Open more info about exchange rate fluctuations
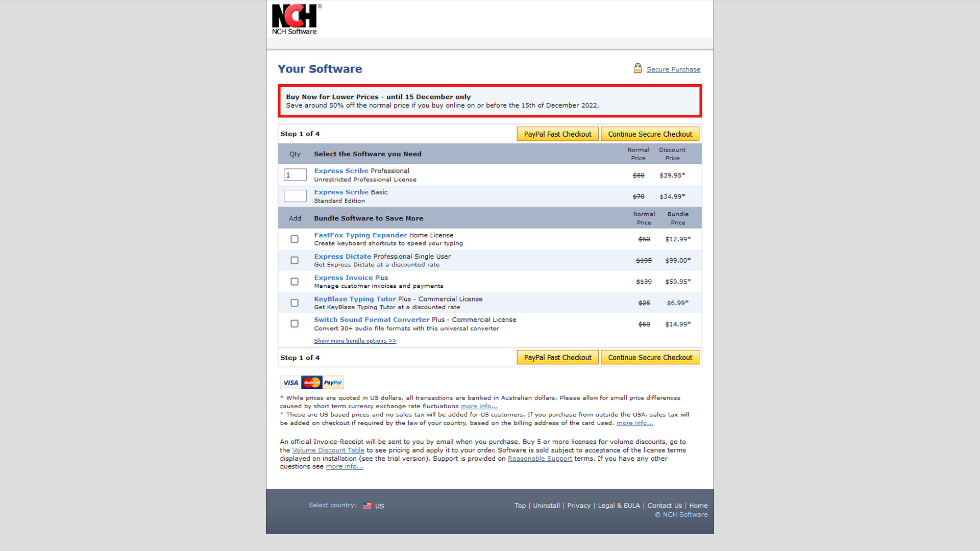Viewport: 980px width, 551px height. click(x=479, y=407)
